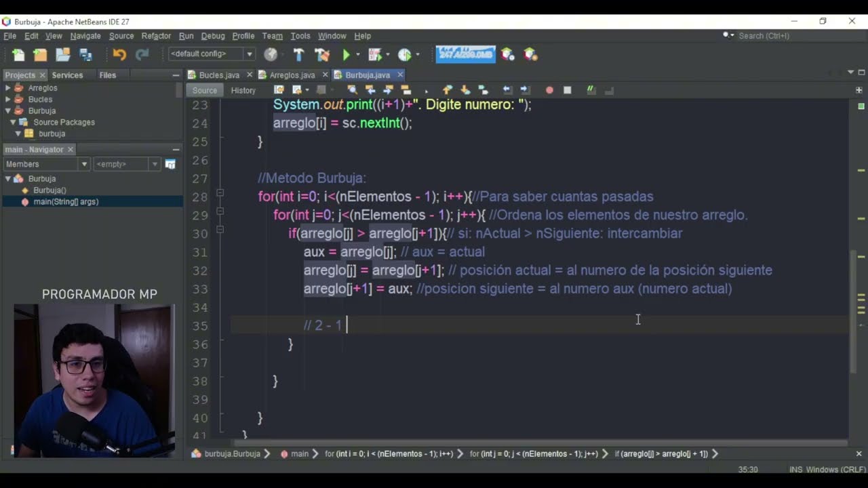Click the New File toolbar icon
This screenshot has width=868, height=488.
pos(18,55)
